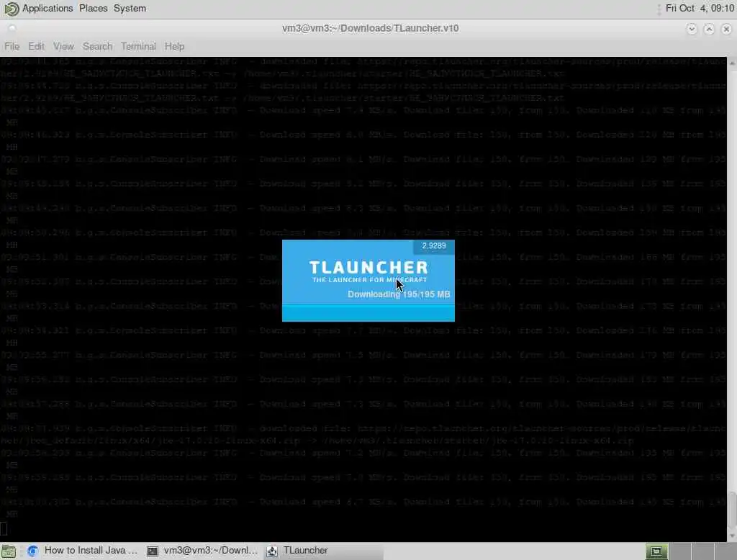Click the show desktop icon in taskbar
Screen dimensions: 737x560
point(9,551)
